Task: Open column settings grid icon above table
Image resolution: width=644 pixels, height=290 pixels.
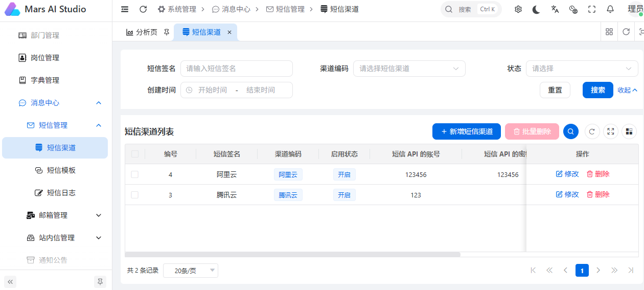Action: tap(629, 131)
